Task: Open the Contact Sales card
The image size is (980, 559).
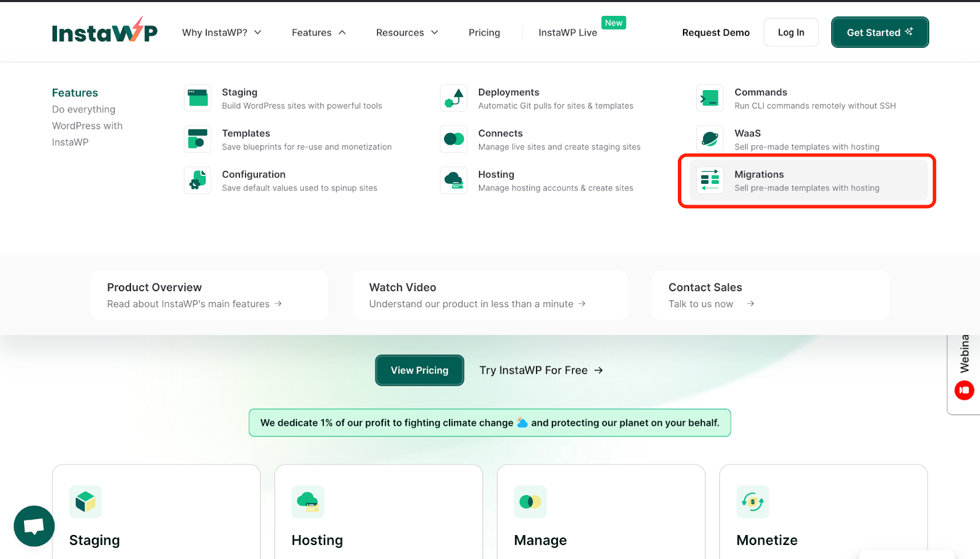Action: (771, 295)
